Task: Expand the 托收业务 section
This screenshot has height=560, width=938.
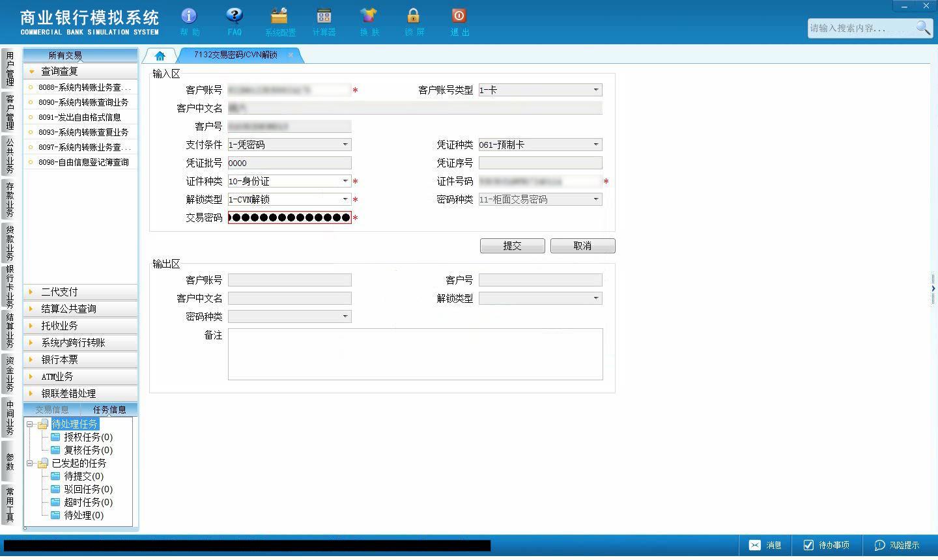Action: point(81,326)
